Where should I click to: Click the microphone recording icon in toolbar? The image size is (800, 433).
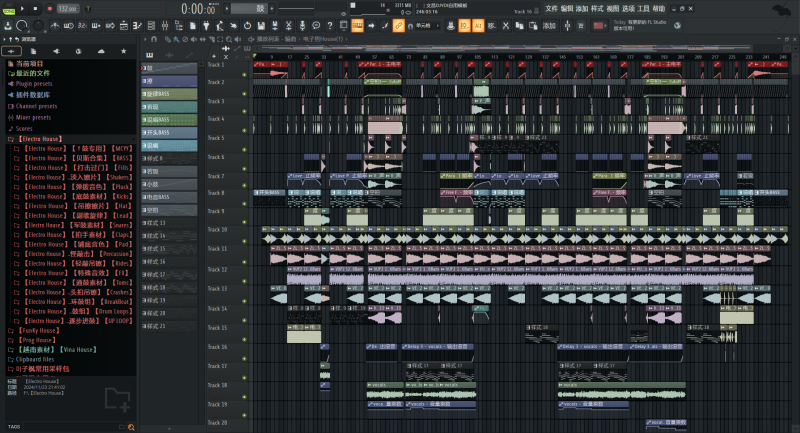coord(302,26)
